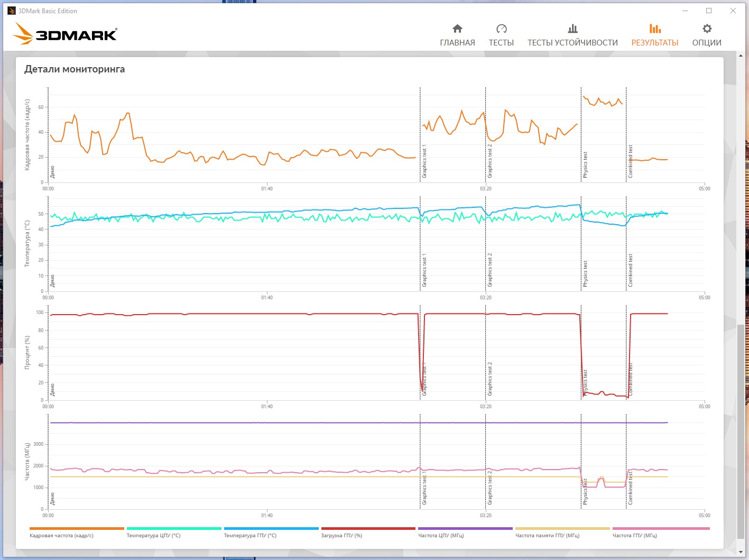The width and height of the screenshot is (749, 560).
Task: Click the 3DMark logo
Action: tap(64, 34)
